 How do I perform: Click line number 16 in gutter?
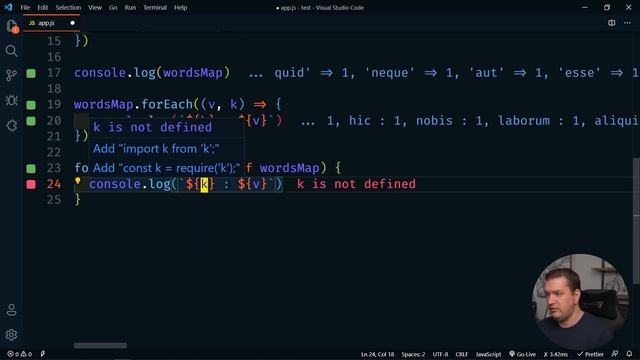(53, 57)
